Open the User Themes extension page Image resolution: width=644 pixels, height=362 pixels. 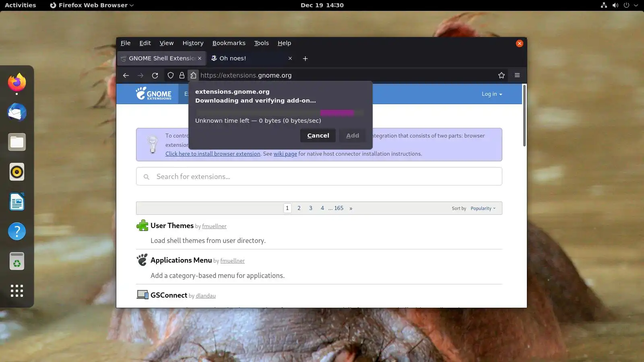click(x=172, y=226)
